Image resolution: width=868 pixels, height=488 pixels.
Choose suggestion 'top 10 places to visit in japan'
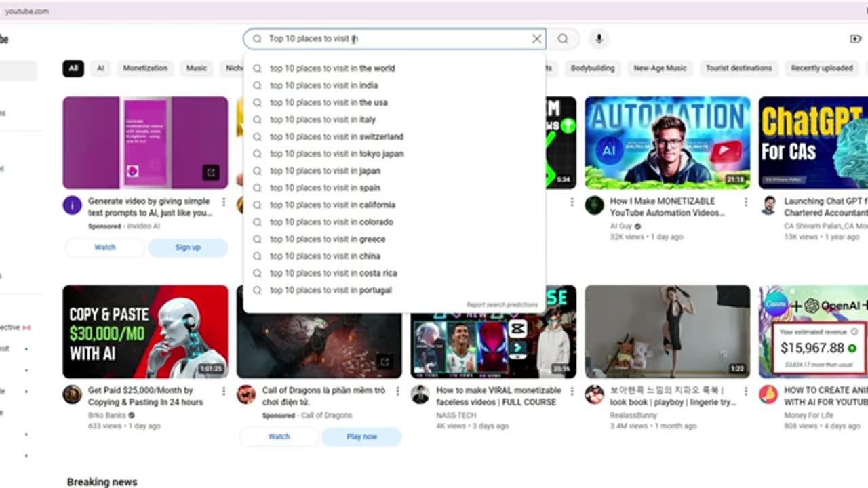tap(395, 171)
